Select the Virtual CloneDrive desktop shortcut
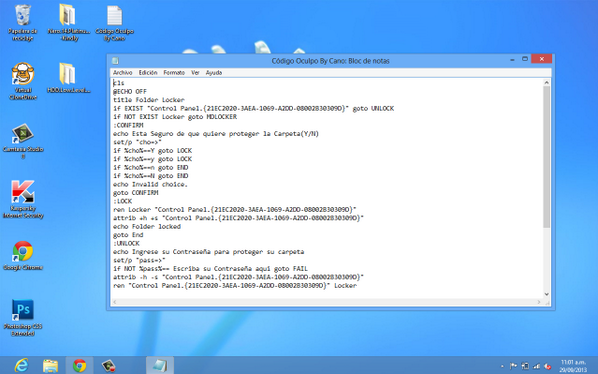 (x=23, y=81)
